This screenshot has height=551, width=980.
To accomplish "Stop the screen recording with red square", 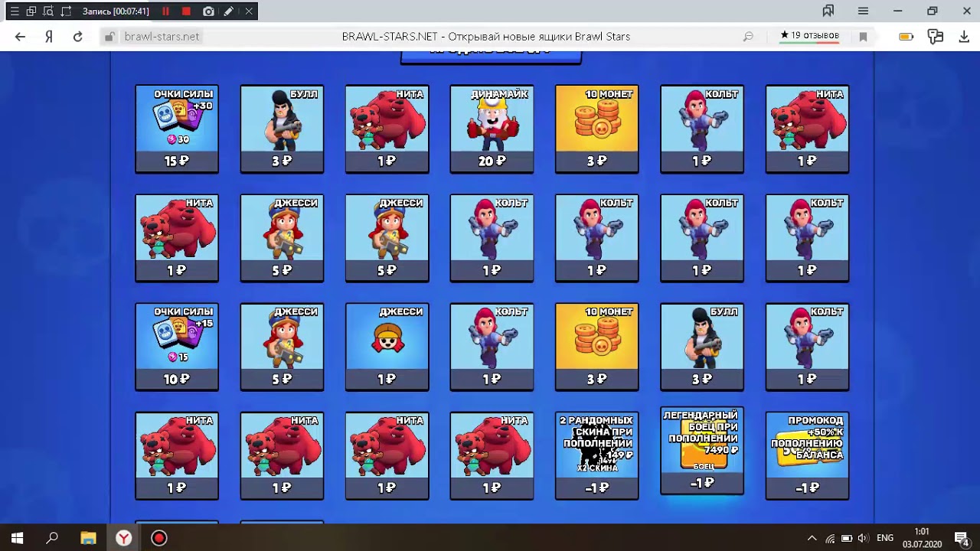I will coord(186,11).
